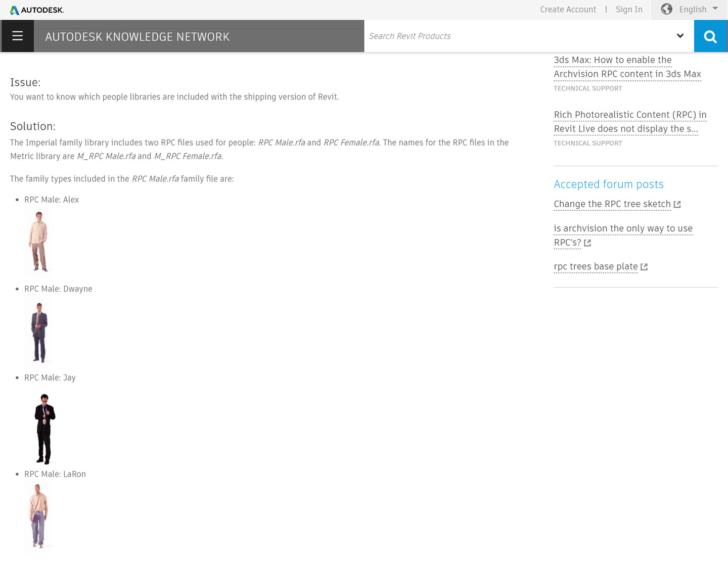Click the RPC Male Alex image
The width and height of the screenshot is (728, 561).
pyautogui.click(x=38, y=242)
